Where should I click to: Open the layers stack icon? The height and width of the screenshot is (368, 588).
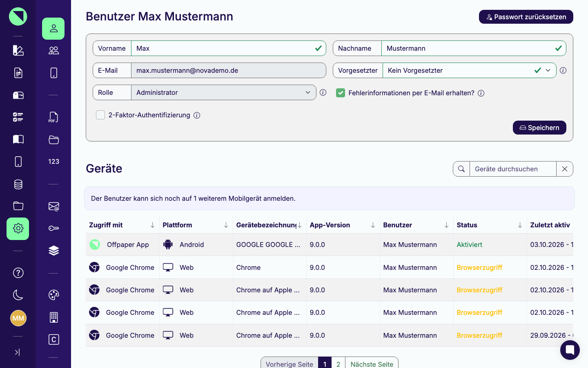pos(53,251)
